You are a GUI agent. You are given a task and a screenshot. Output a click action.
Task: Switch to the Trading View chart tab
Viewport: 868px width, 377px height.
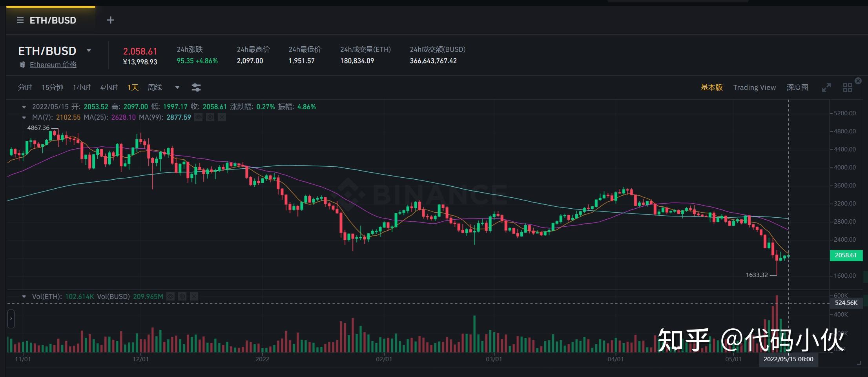pos(754,87)
